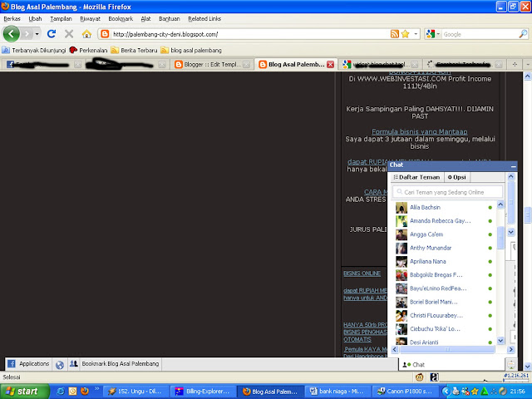Image resolution: width=532 pixels, height=399 pixels.
Task: Click the URL address field
Action: 250,34
